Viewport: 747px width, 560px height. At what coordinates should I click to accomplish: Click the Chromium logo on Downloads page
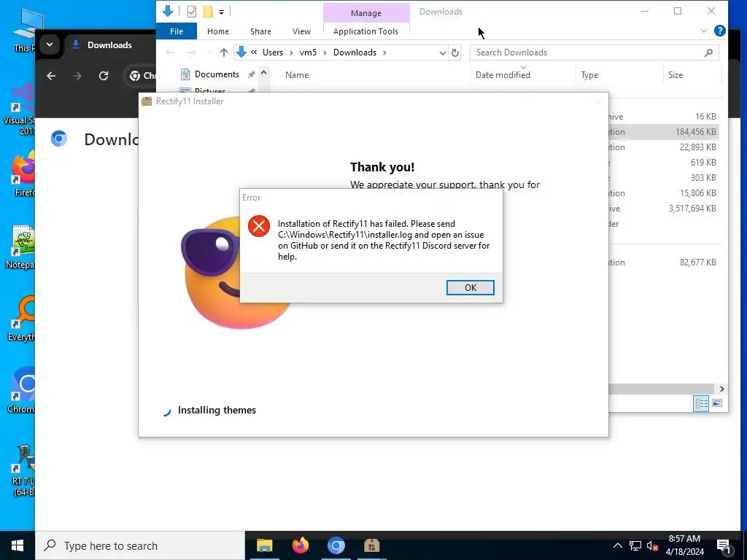(59, 139)
